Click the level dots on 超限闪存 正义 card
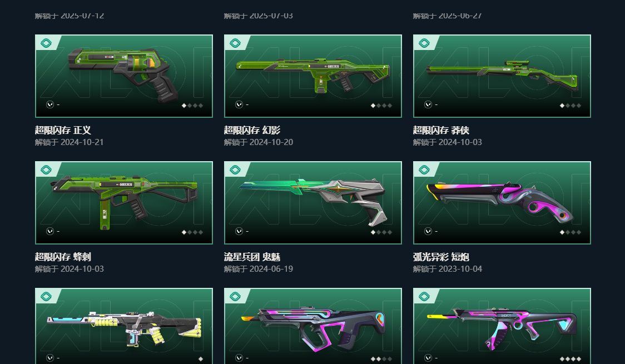This screenshot has width=625, height=364. (192, 106)
